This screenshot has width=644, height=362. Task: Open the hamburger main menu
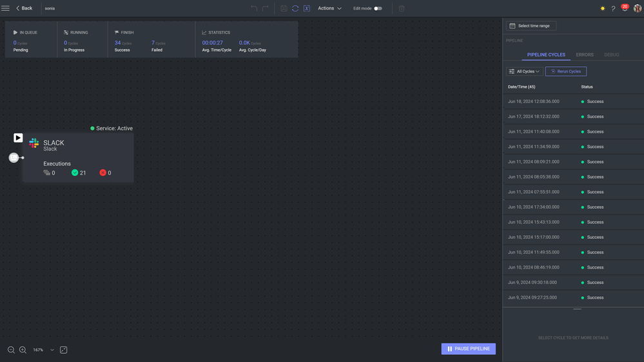point(5,8)
